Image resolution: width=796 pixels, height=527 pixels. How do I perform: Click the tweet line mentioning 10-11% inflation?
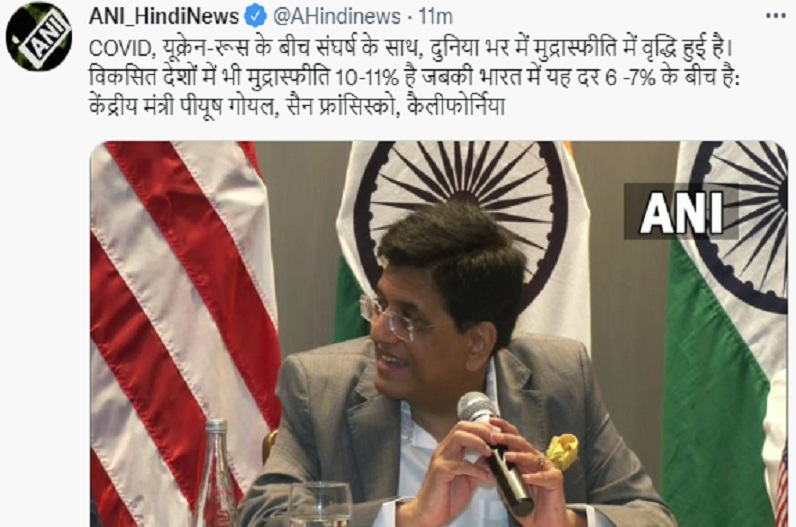(x=415, y=79)
